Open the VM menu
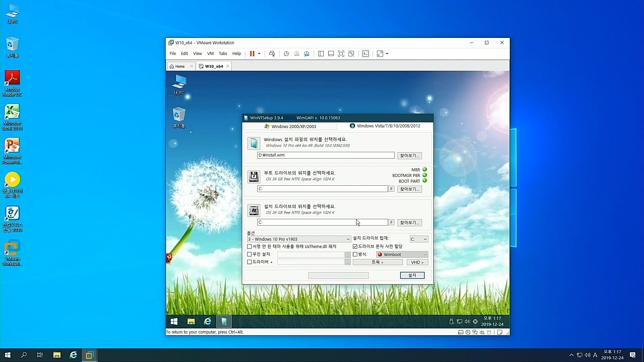 click(x=210, y=54)
